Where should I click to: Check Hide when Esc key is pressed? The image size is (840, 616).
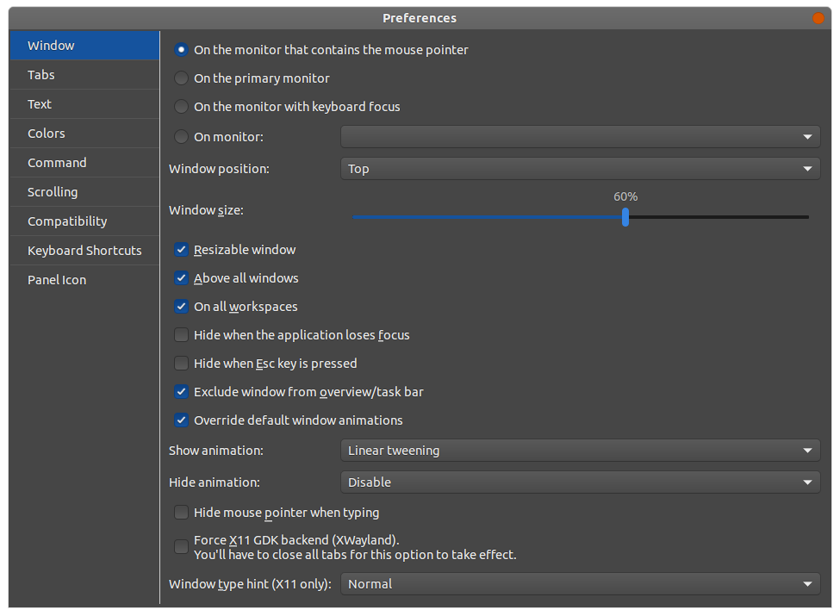tap(181, 364)
